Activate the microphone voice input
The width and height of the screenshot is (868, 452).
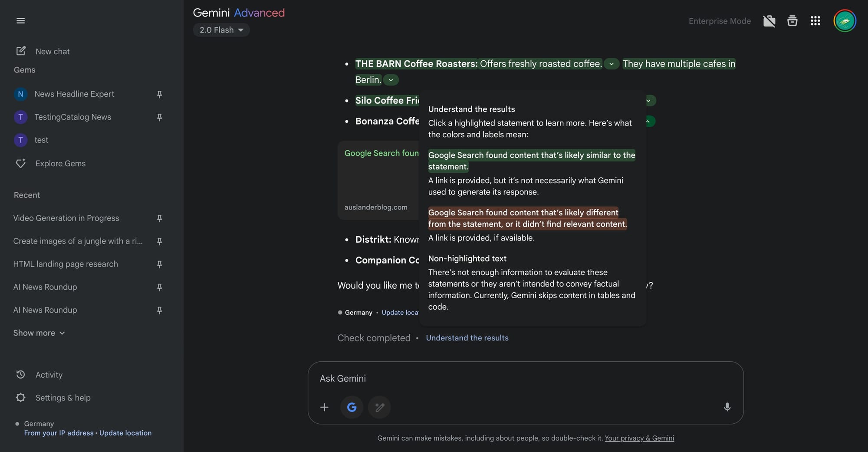pyautogui.click(x=727, y=407)
